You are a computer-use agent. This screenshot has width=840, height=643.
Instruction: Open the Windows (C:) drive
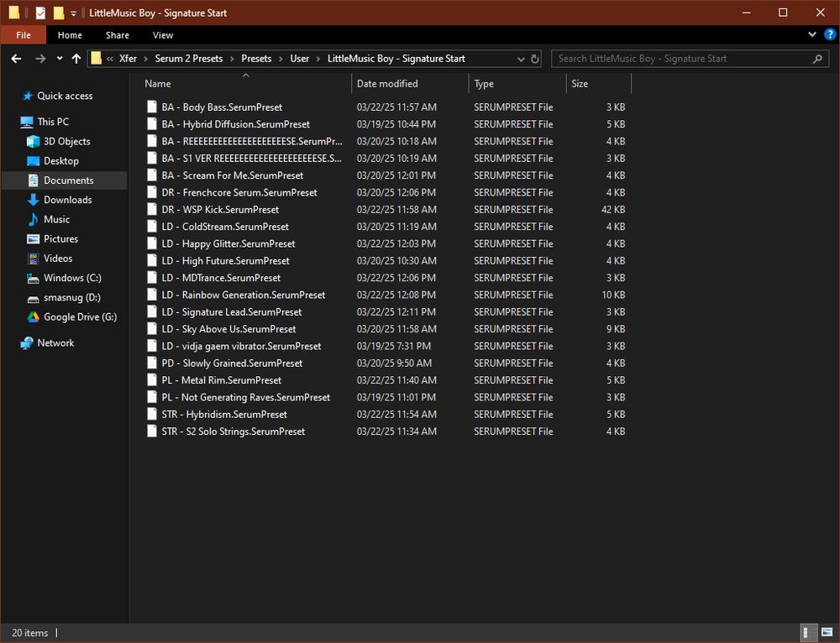(x=72, y=278)
